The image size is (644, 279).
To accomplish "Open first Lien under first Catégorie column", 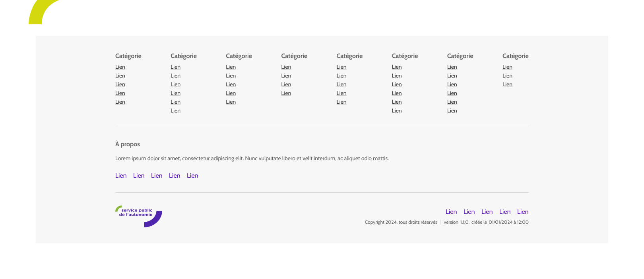I will tap(120, 67).
